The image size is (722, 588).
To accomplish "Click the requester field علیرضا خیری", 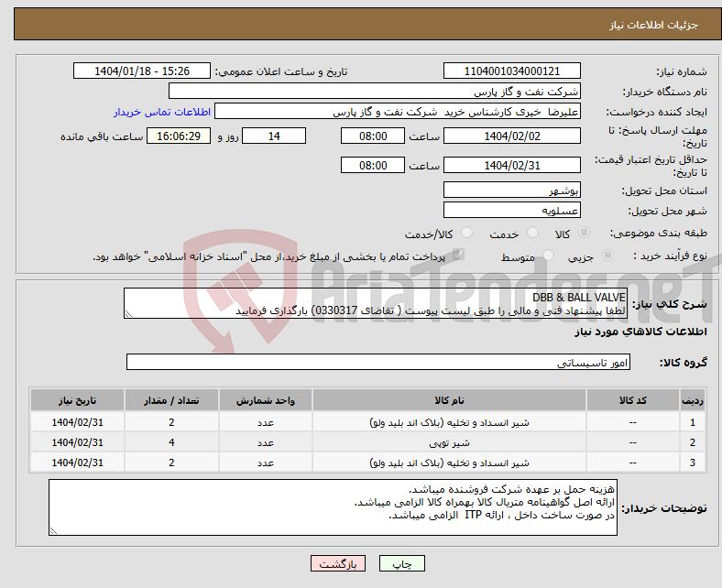I will [x=398, y=112].
